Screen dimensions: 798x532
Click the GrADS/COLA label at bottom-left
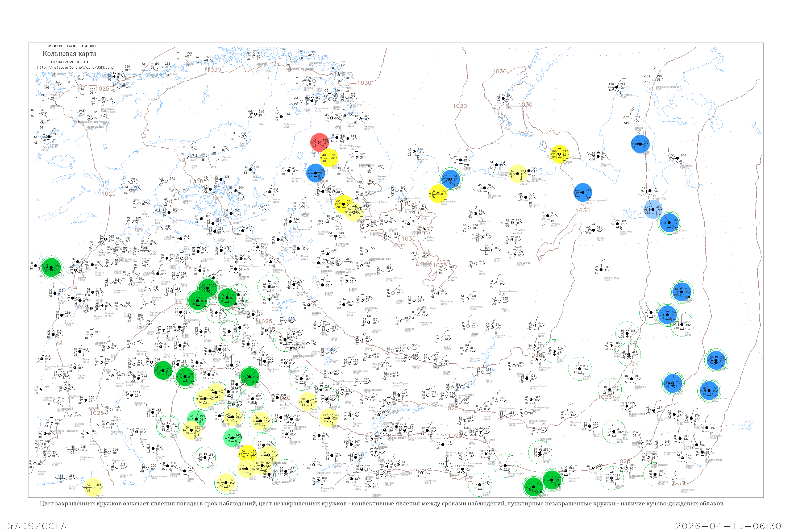35,526
